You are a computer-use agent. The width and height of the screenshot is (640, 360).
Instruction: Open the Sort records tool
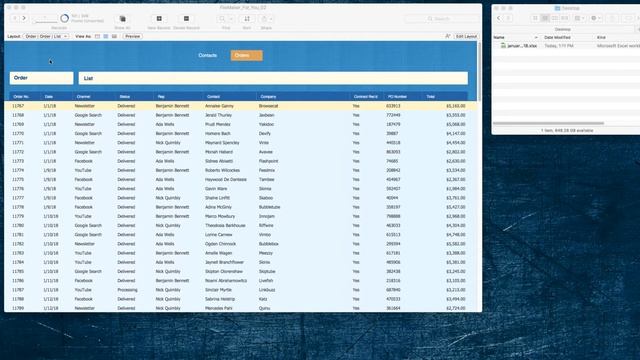tap(247, 19)
